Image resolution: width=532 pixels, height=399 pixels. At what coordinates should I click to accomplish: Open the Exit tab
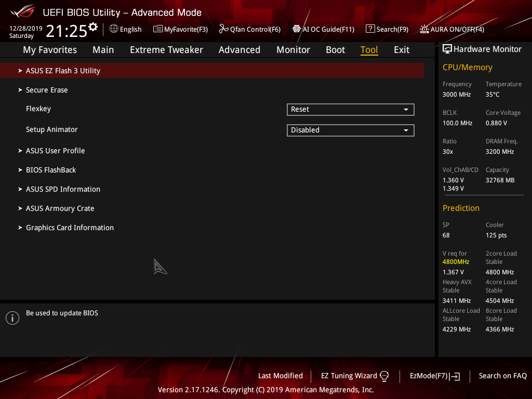tap(402, 50)
